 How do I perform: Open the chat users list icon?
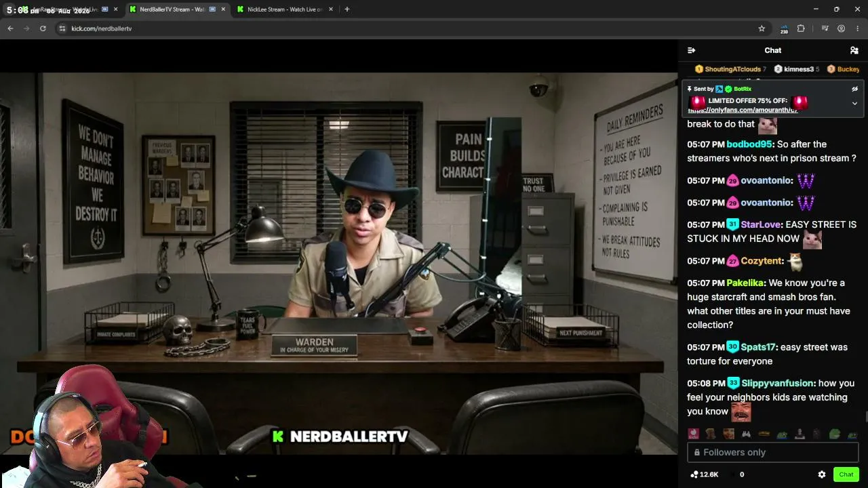[x=854, y=50]
